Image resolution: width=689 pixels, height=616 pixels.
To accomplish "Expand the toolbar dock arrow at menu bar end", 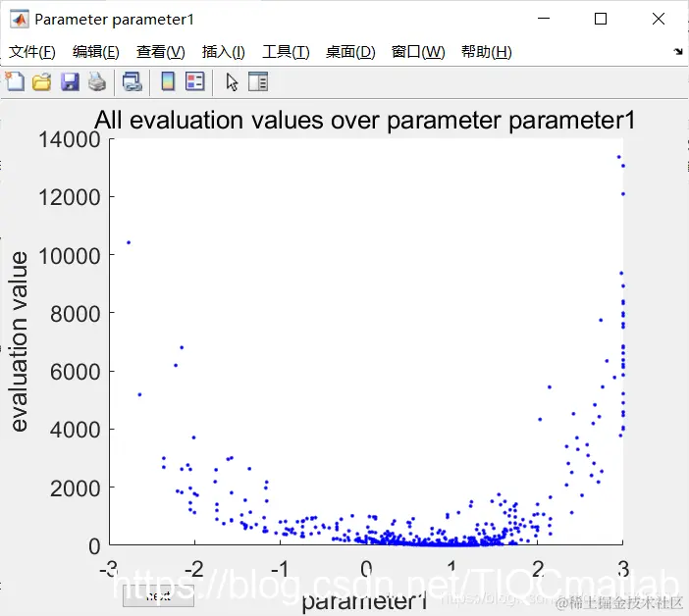I will coord(678,52).
